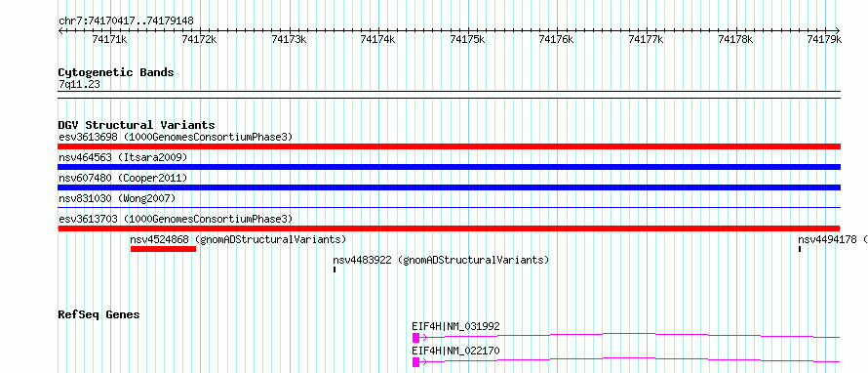Click the esv3613698 red variant bar
This screenshot has width=868, height=373.
point(449,146)
